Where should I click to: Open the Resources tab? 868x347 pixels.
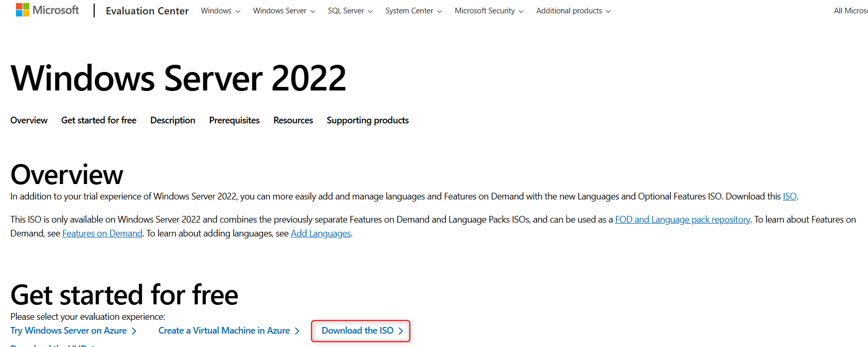tap(293, 120)
